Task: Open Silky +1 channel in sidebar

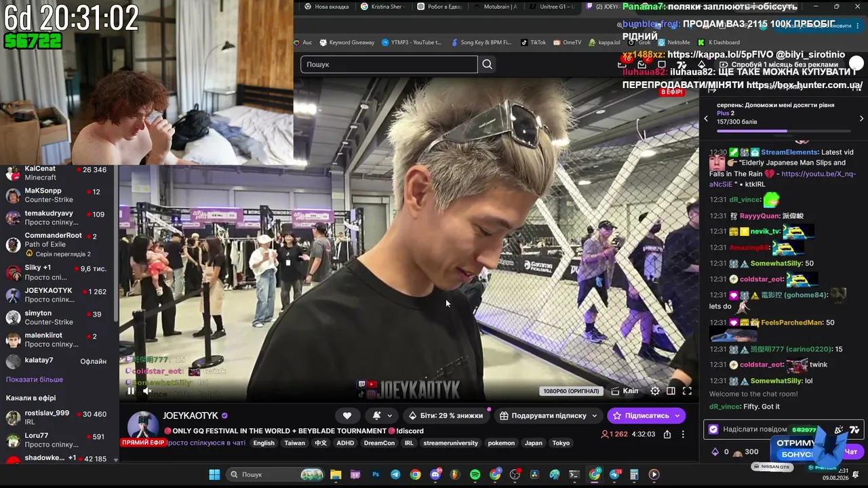Action: (57, 272)
